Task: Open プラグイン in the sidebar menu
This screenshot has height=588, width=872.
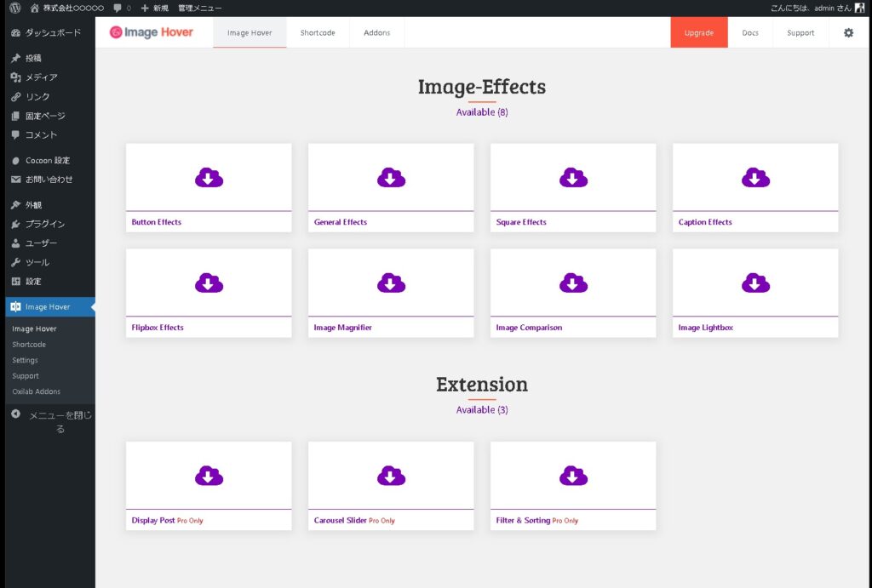Action: 44,224
